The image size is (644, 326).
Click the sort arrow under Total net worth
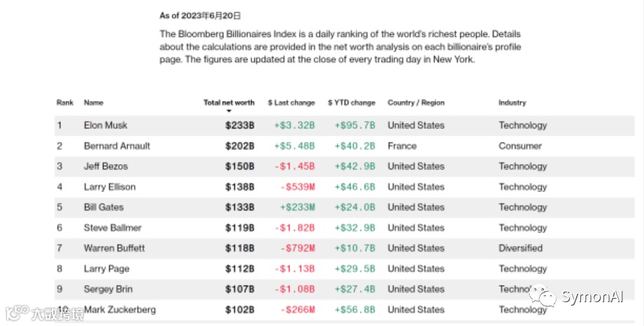[x=228, y=111]
